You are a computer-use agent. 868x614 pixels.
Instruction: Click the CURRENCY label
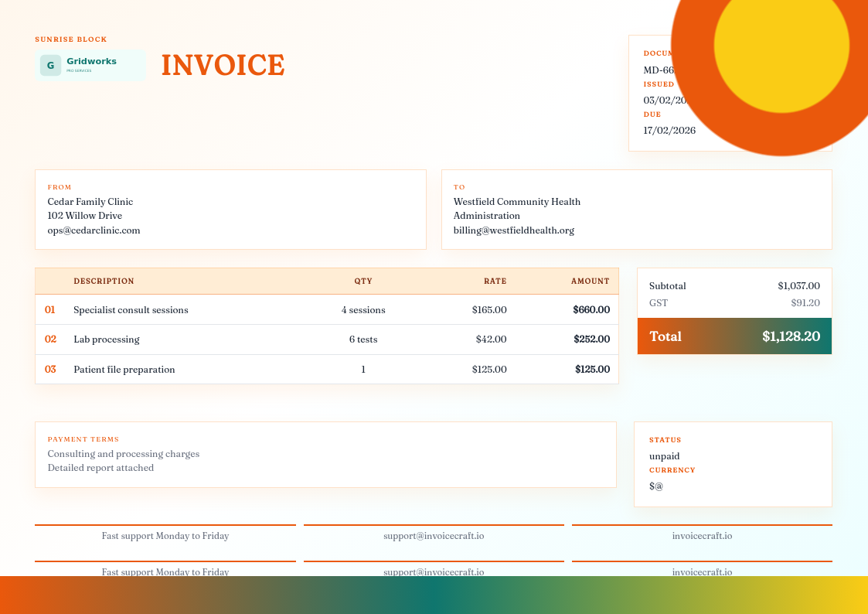click(672, 470)
